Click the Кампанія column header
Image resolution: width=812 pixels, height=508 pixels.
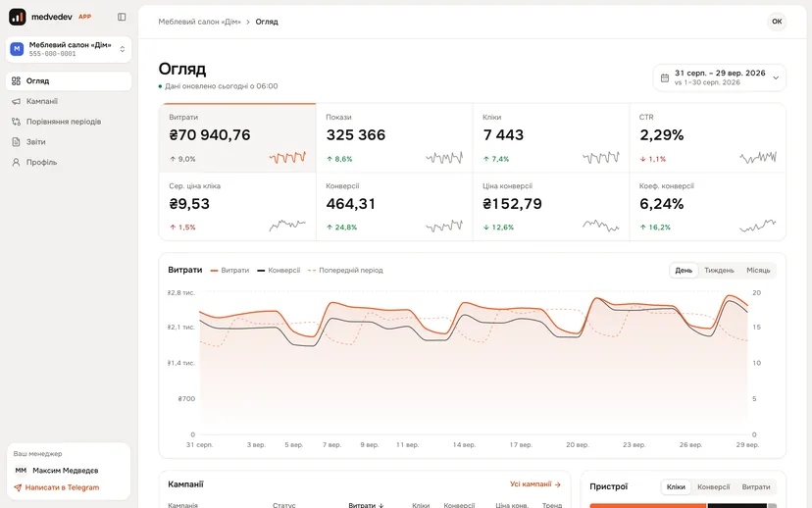coord(182,505)
